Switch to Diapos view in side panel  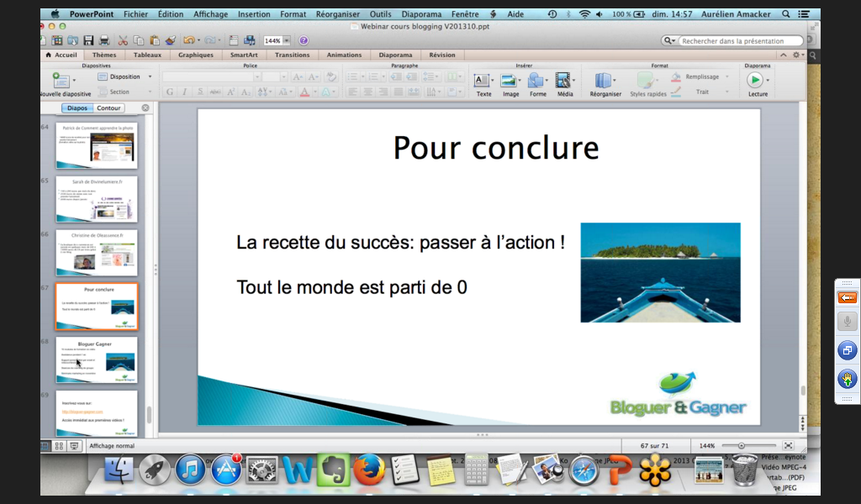pos(77,108)
